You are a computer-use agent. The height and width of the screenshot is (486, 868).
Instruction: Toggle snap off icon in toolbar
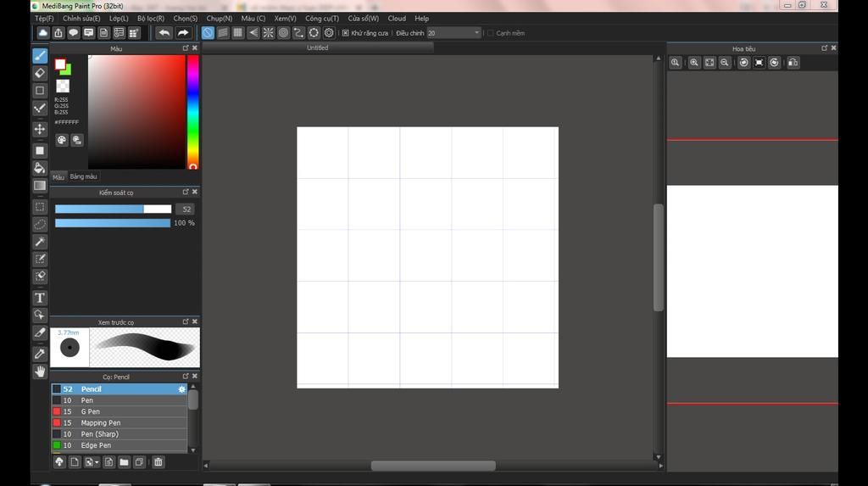[x=208, y=33]
